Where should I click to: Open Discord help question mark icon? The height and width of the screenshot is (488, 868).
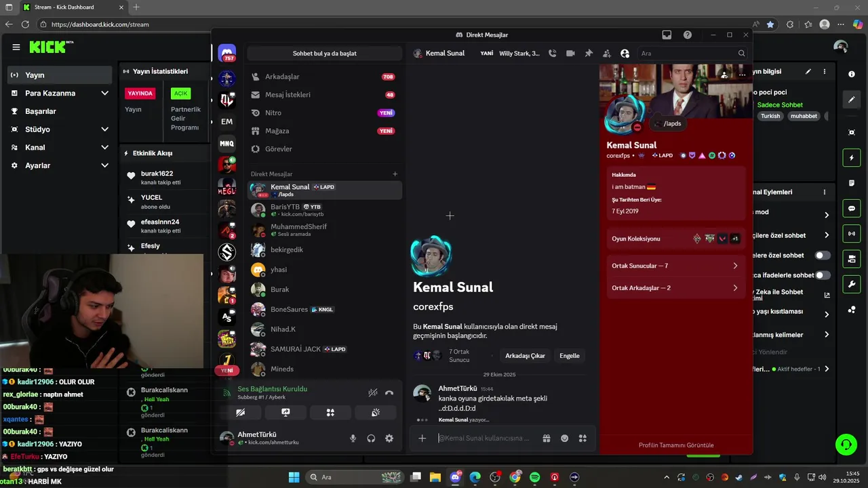point(688,35)
